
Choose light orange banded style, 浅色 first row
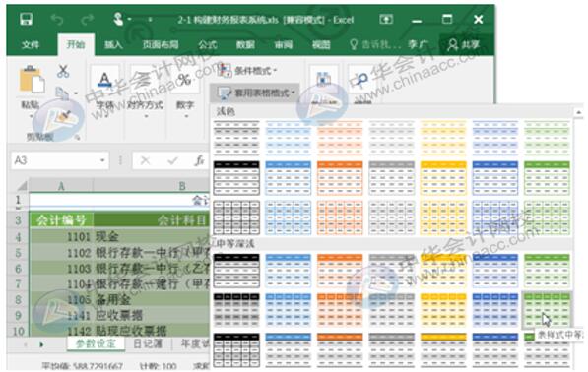point(340,137)
